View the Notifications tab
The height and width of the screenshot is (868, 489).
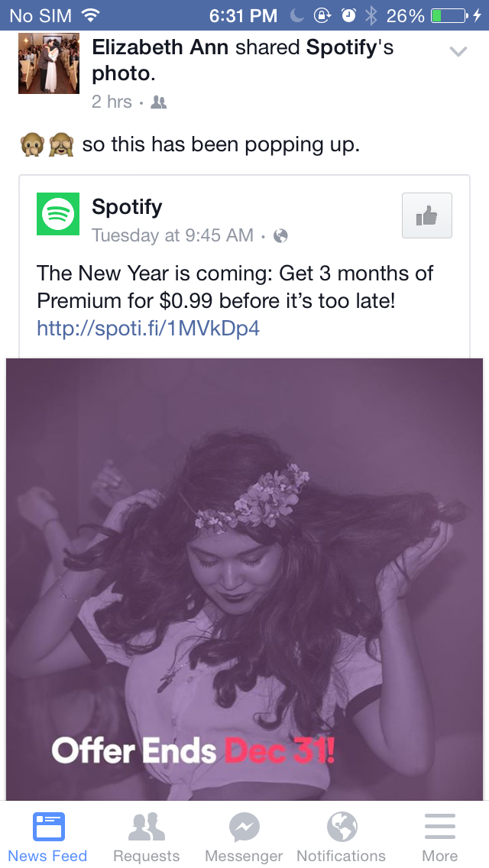pos(342,837)
